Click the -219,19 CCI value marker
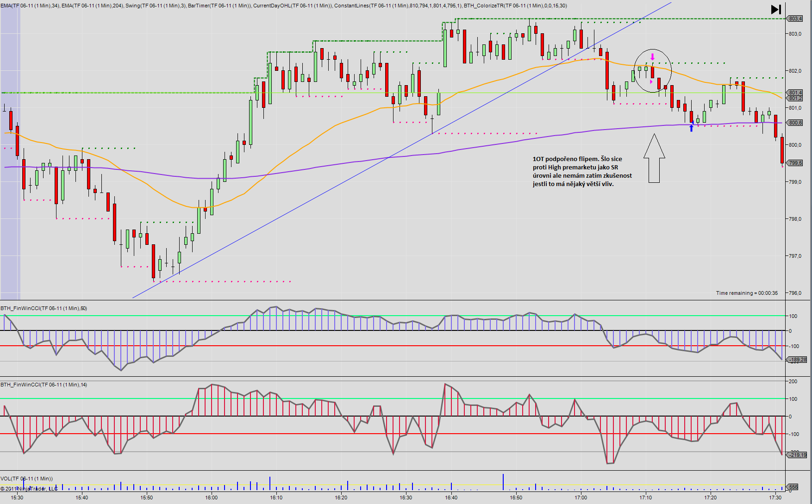Viewport: 812px width, 504px height. (797, 455)
